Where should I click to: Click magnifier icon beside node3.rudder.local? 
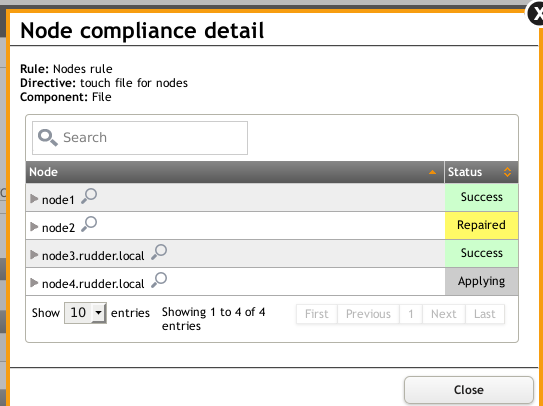tap(159, 252)
